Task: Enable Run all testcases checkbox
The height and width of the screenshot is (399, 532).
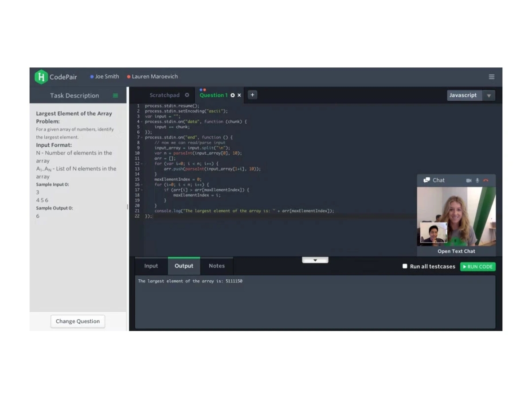Action: pos(405,266)
